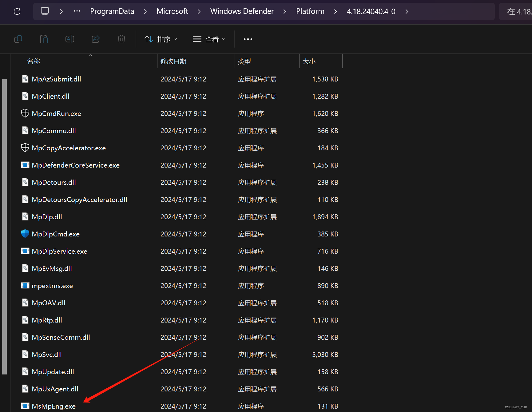Screen dimensions: 532x412
Task: Click the 应用程序 type cell of mpextms.exe
Action: 251,286
